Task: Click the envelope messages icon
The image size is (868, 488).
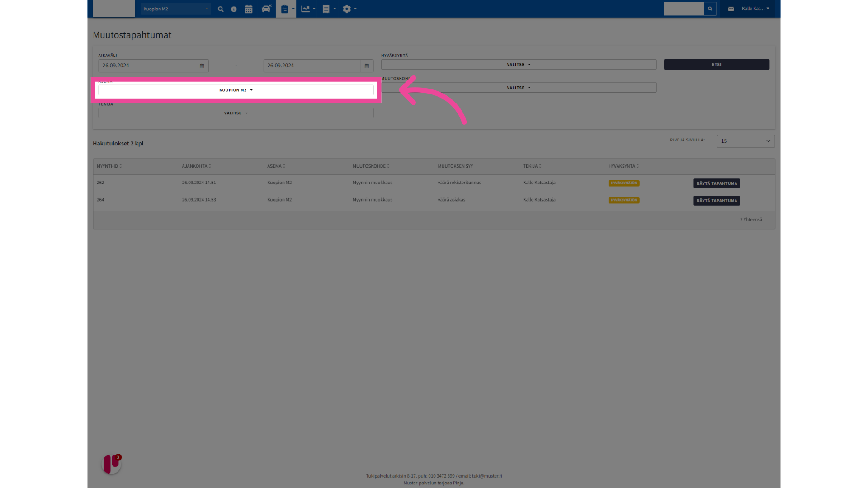Action: point(731,9)
